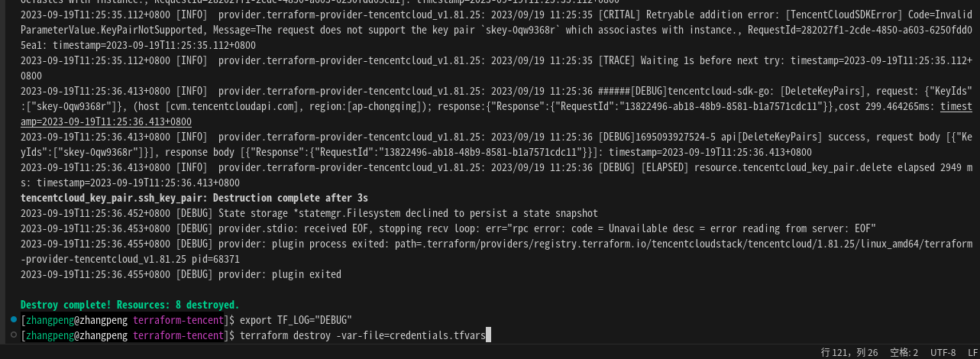Viewport: 980px width, 359px height.
Task: Click the blue dot beside the export command
Action: [x=14, y=319]
